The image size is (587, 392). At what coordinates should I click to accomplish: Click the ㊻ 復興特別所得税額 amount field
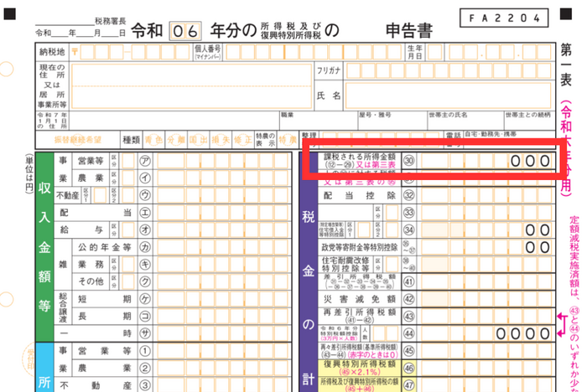(486, 368)
